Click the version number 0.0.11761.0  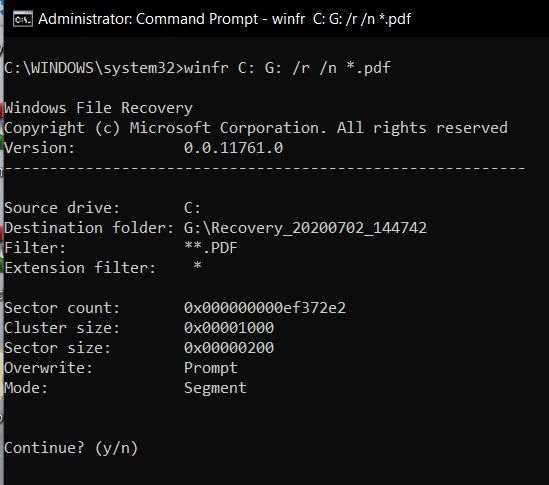coord(233,148)
